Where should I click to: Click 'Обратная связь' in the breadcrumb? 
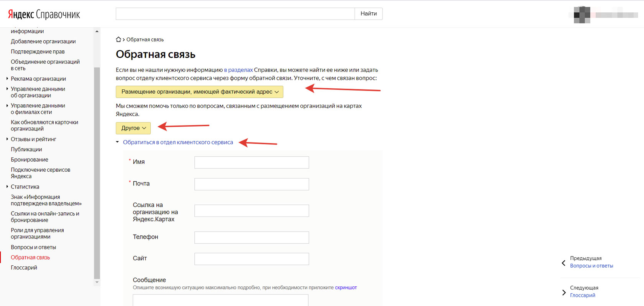click(145, 40)
